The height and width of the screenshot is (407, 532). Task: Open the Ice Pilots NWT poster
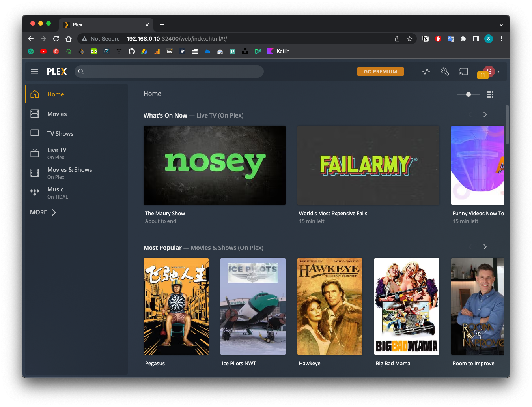pyautogui.click(x=253, y=306)
